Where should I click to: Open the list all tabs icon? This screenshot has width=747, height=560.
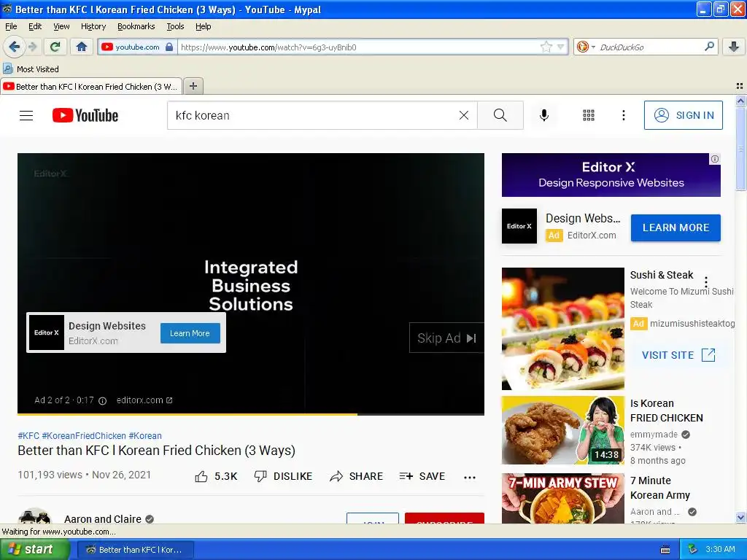[x=740, y=86]
